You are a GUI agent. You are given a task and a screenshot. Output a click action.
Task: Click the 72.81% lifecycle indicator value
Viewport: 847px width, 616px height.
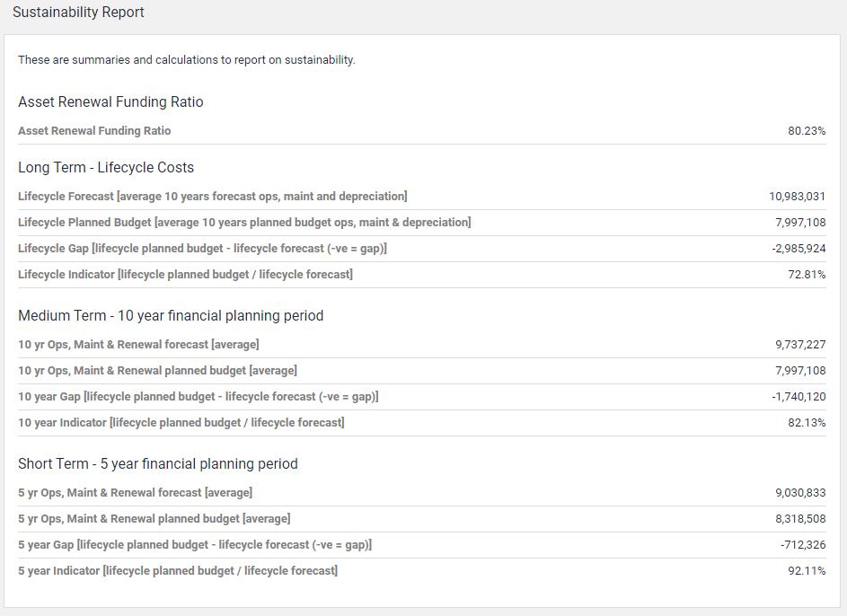(807, 275)
